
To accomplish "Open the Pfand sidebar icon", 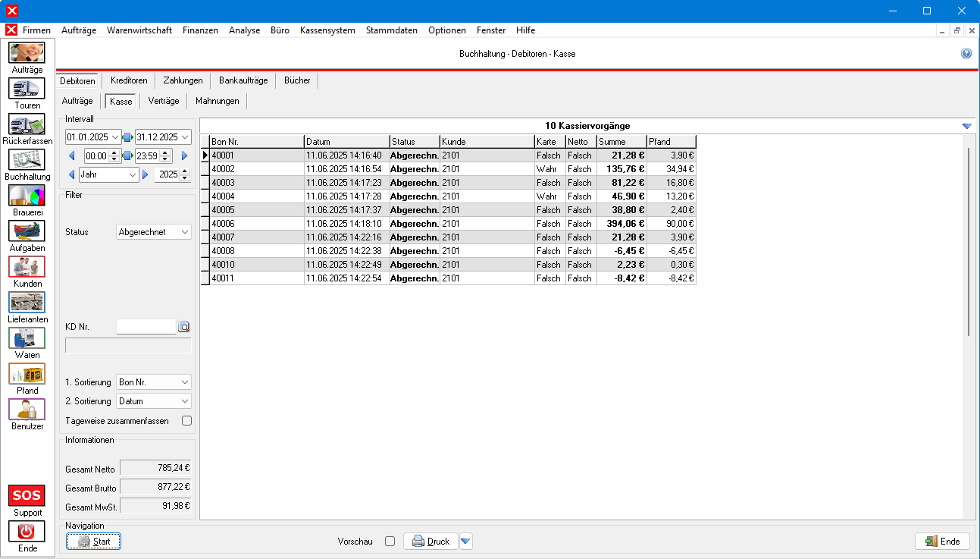I will pyautogui.click(x=27, y=373).
